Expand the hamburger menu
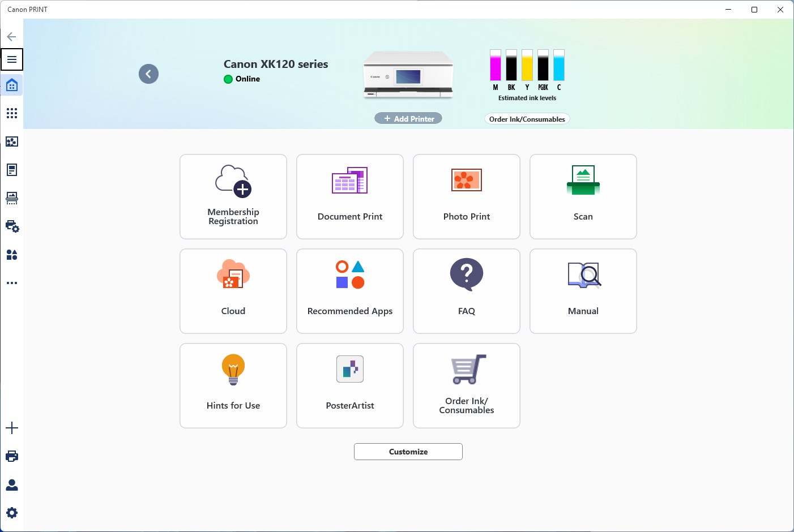 coord(11,59)
